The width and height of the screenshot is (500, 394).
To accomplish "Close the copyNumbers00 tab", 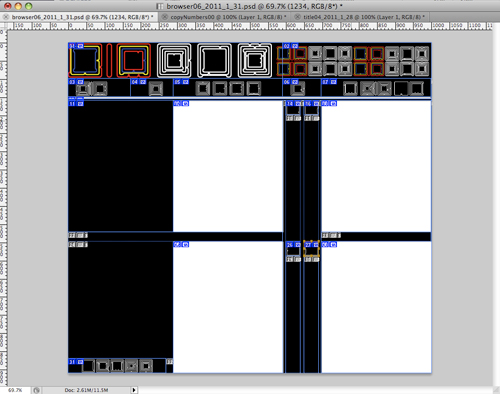I will (x=164, y=17).
